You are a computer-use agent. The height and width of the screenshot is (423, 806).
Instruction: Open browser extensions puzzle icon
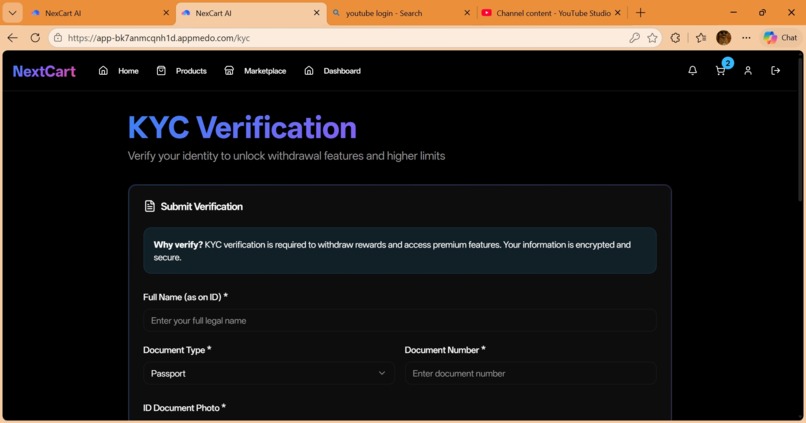[x=675, y=38]
